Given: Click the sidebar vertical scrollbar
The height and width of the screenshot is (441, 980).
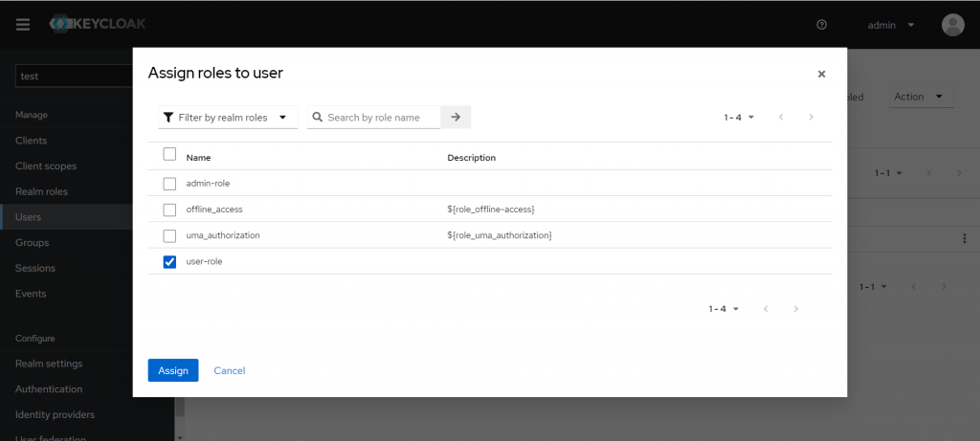Looking at the screenshot, I should click(180, 406).
